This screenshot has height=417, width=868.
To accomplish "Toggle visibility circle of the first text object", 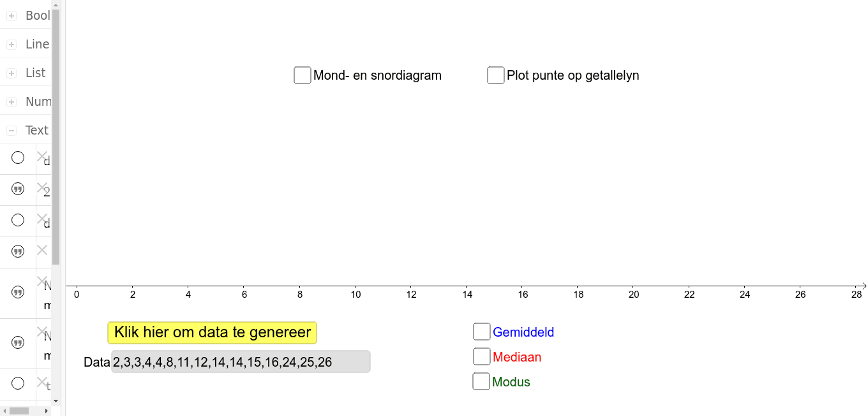I will [18, 157].
